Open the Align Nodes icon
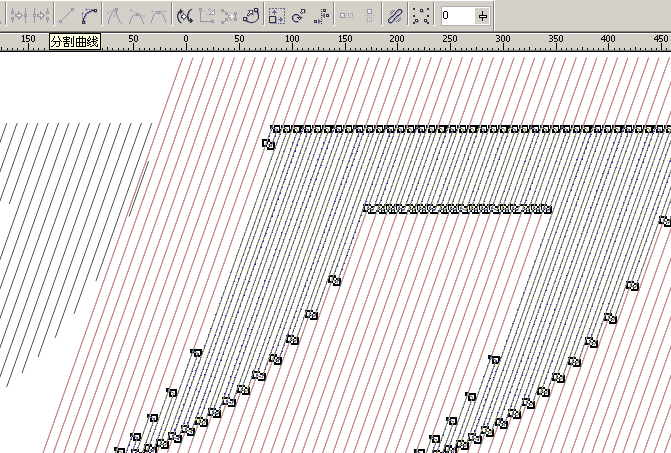The width and height of the screenshot is (671, 453). pyautogui.click(x=321, y=16)
